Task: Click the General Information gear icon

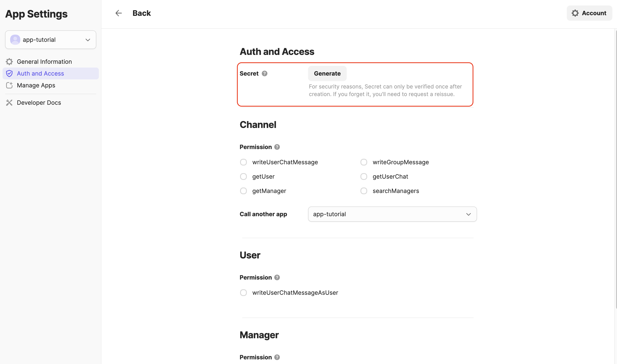Action: tap(9, 62)
